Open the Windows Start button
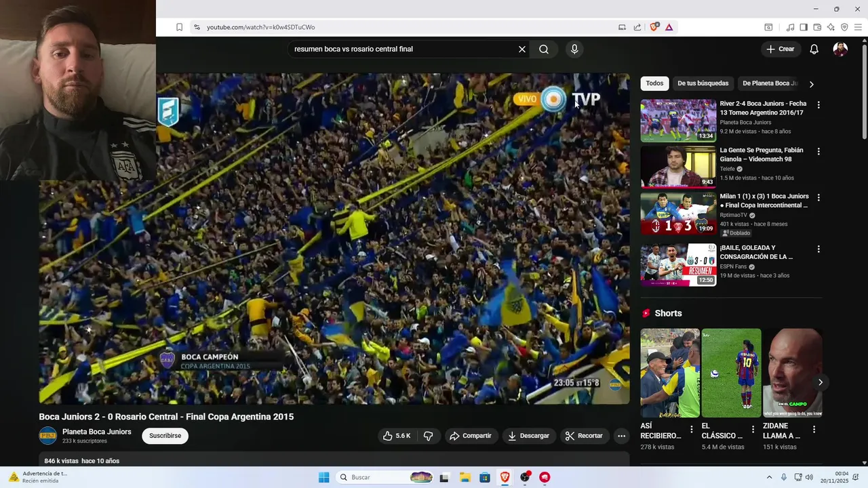868x488 pixels. pyautogui.click(x=324, y=477)
